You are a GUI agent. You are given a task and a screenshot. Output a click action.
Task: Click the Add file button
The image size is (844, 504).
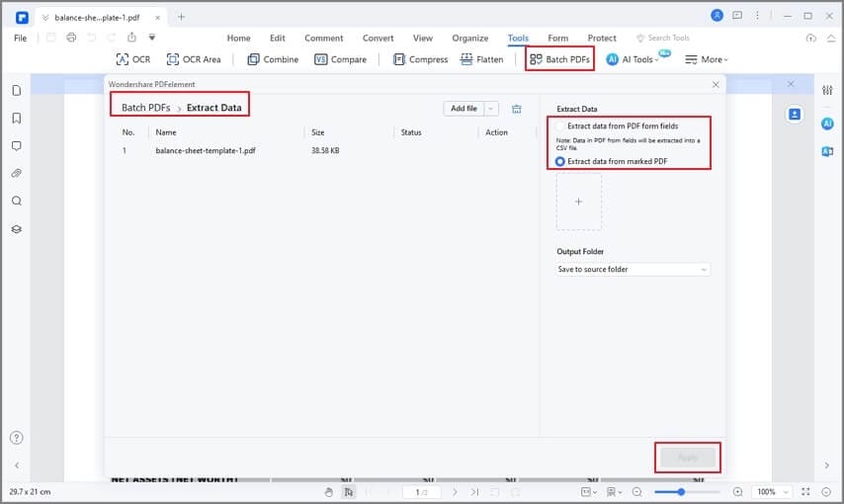[464, 109]
